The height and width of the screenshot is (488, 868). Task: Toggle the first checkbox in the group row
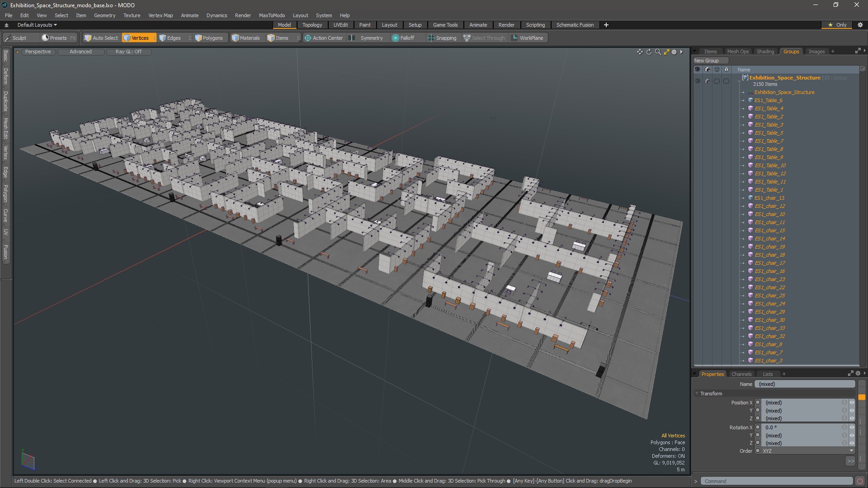pyautogui.click(x=717, y=81)
